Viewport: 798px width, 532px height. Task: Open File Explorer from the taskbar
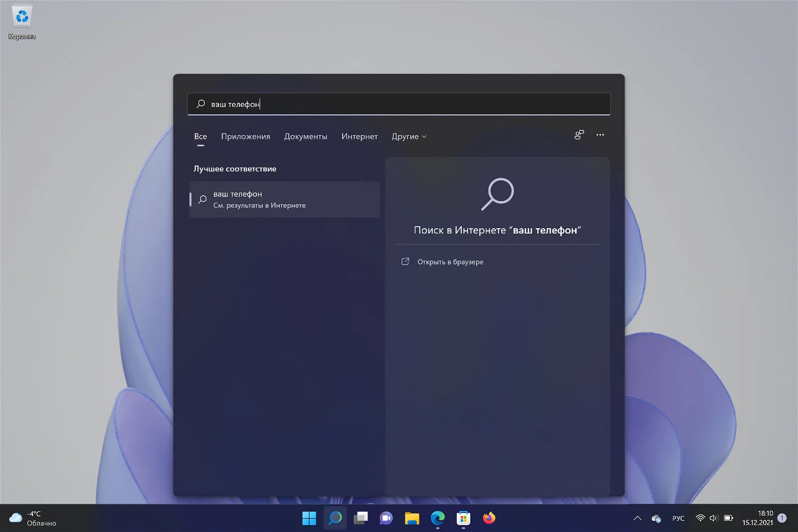pos(412,518)
